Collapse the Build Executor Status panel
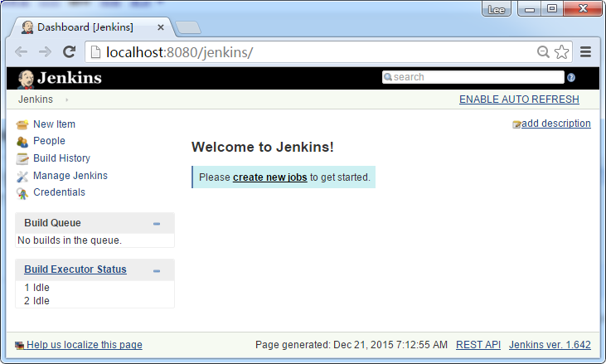 point(157,270)
